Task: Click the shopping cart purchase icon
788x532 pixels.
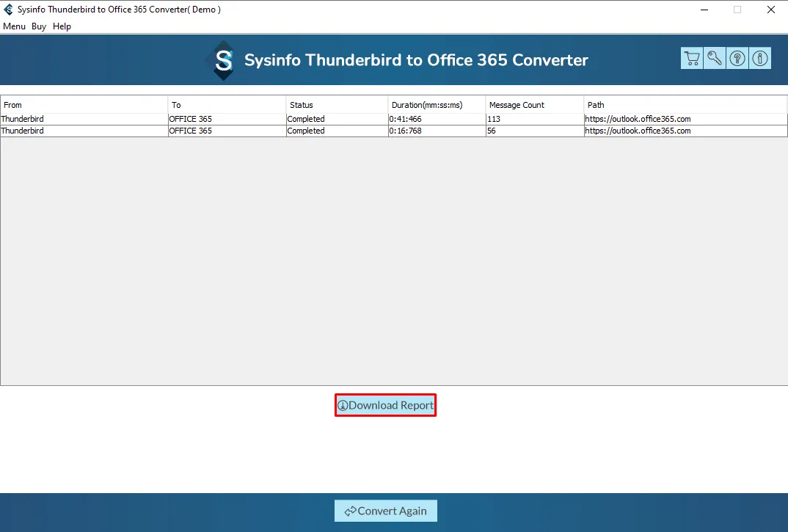Action: tap(691, 59)
